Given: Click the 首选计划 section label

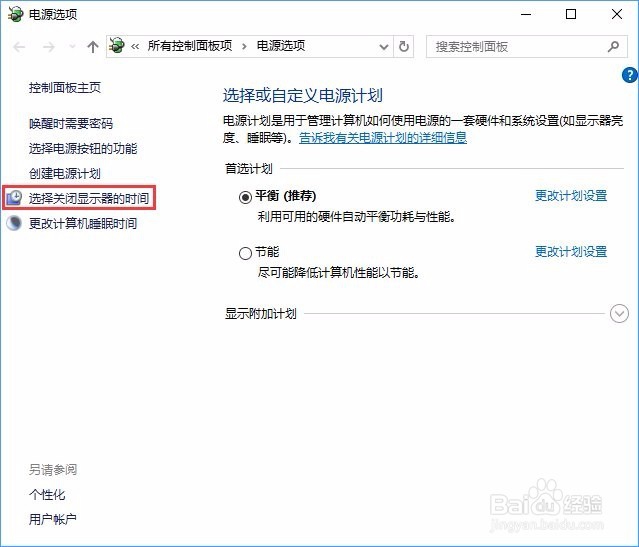Looking at the screenshot, I should coord(249,168).
